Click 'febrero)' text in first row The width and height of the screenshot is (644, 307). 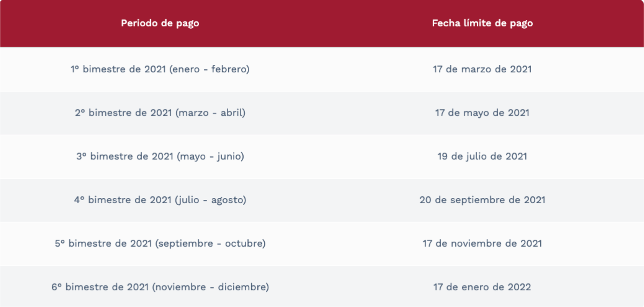230,69
